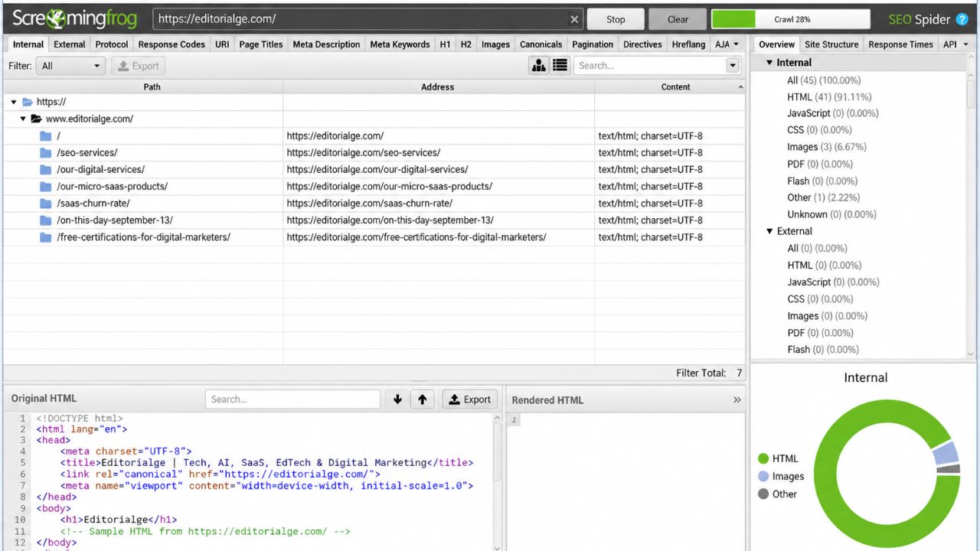Switch to Site Structure tab
Image resolution: width=980 pixels, height=551 pixels.
point(831,44)
